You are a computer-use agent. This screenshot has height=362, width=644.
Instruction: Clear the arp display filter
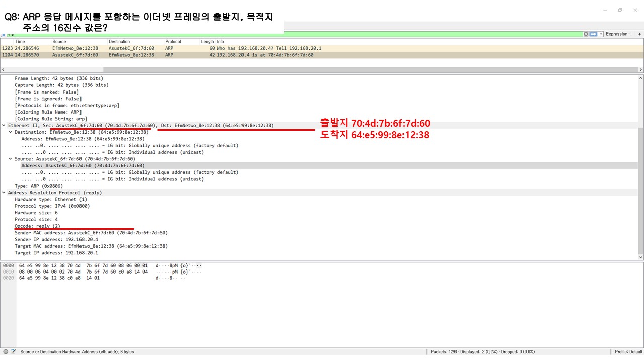pyautogui.click(x=586, y=34)
